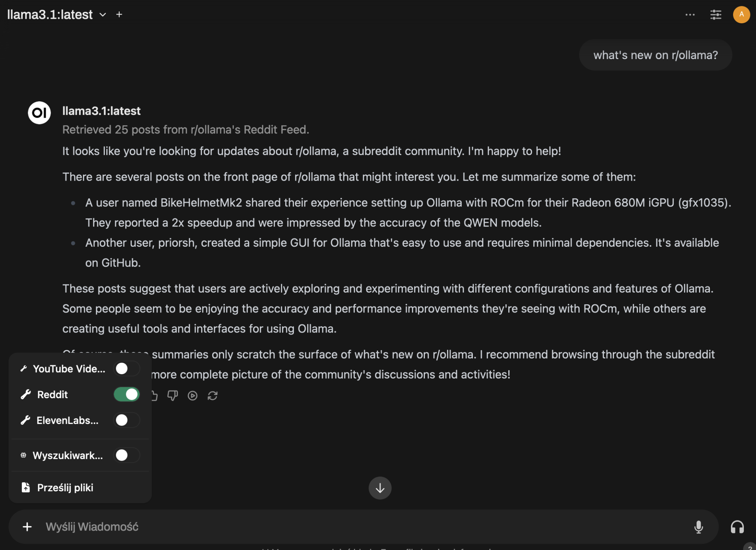Start a voice call with the headphones icon
Image resolution: width=756 pixels, height=550 pixels.
tap(736, 526)
